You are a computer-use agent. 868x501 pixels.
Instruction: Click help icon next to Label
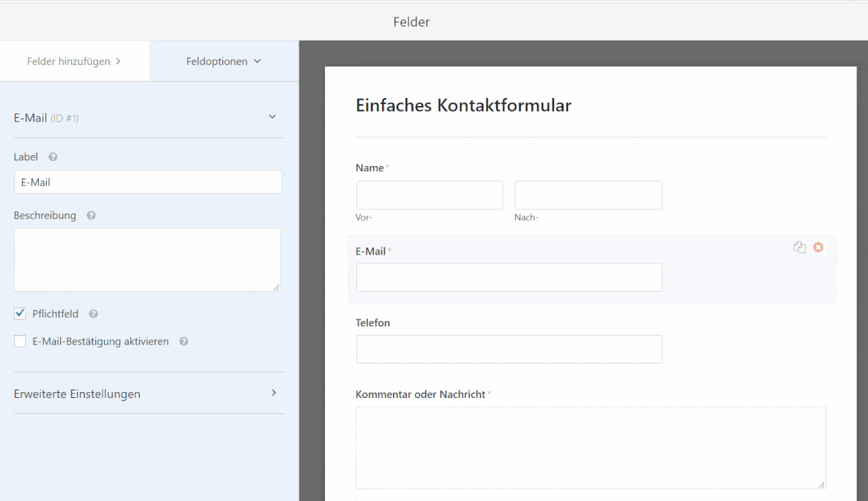point(53,157)
